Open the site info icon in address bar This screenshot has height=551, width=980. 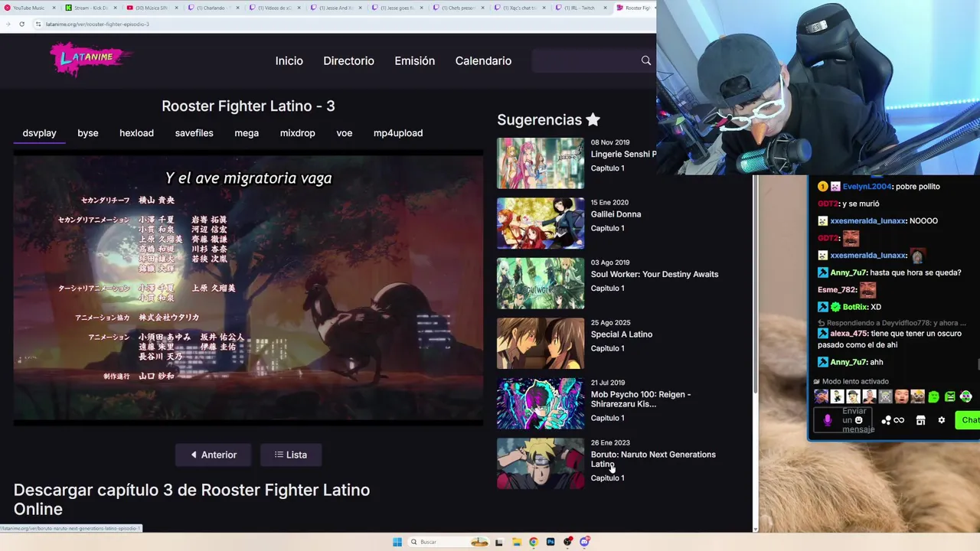click(x=38, y=24)
